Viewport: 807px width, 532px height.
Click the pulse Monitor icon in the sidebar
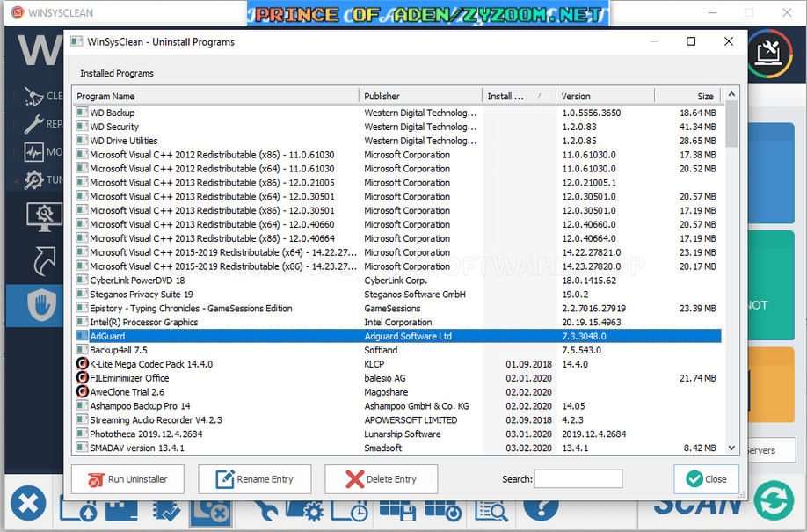tap(34, 152)
